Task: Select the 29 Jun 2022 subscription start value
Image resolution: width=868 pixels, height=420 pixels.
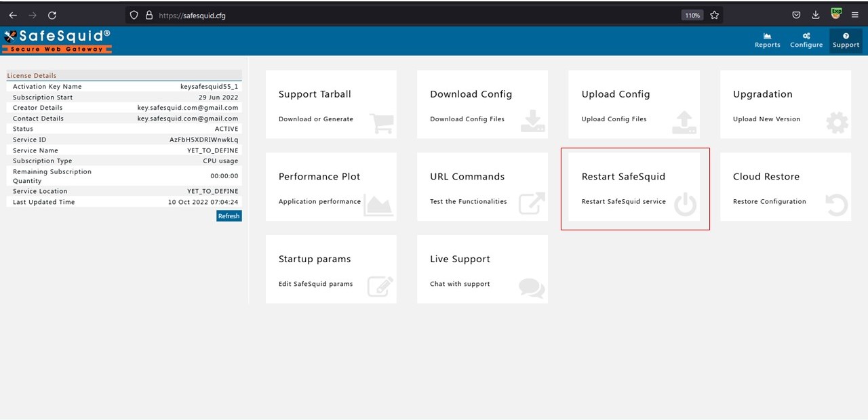Action: click(218, 98)
